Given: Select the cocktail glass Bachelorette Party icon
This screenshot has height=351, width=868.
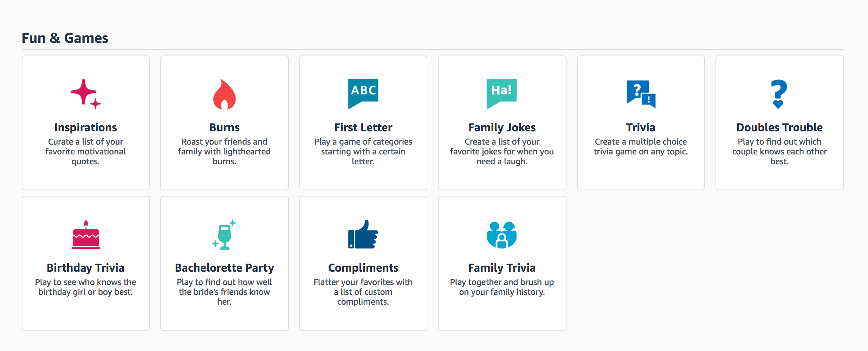Looking at the screenshot, I should (x=224, y=234).
